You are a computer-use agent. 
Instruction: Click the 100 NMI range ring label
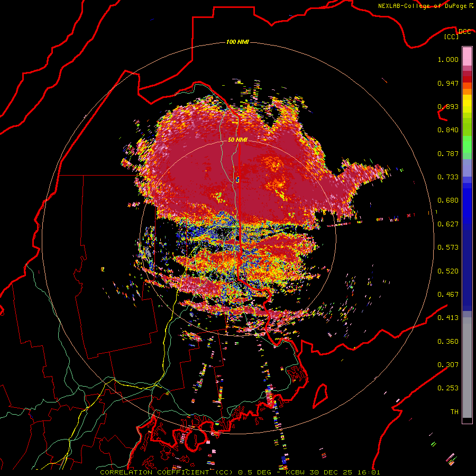coord(237,42)
